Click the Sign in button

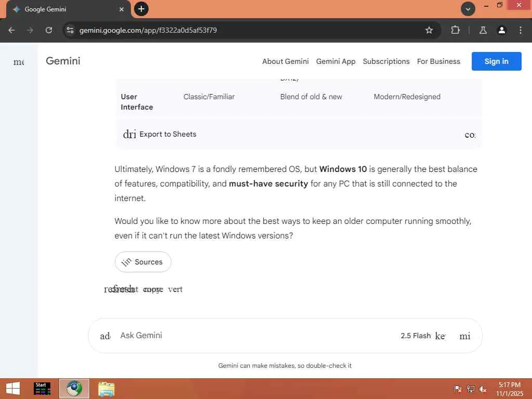(496, 61)
